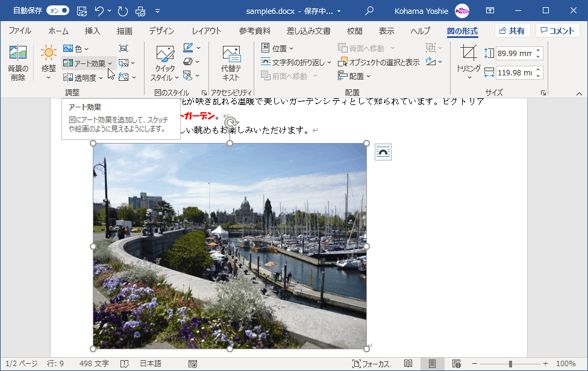
Task: Open Artistic Effects (アート効果) dropdown
Action: pos(88,63)
